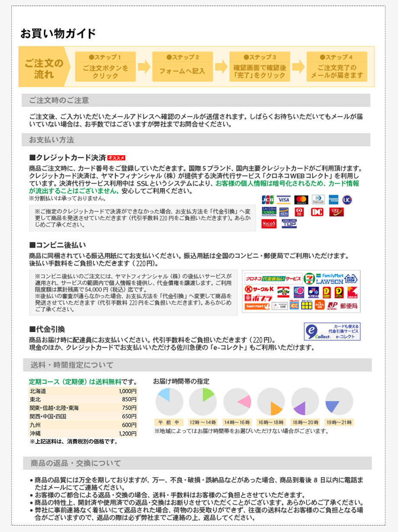Click the 1,200円 Okinawa shipping fee
The image size is (398, 532).
[128, 433]
